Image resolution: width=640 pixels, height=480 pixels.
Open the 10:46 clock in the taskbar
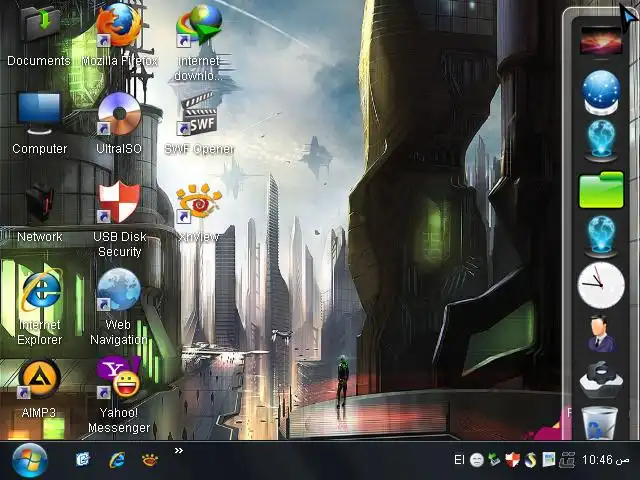tap(606, 460)
